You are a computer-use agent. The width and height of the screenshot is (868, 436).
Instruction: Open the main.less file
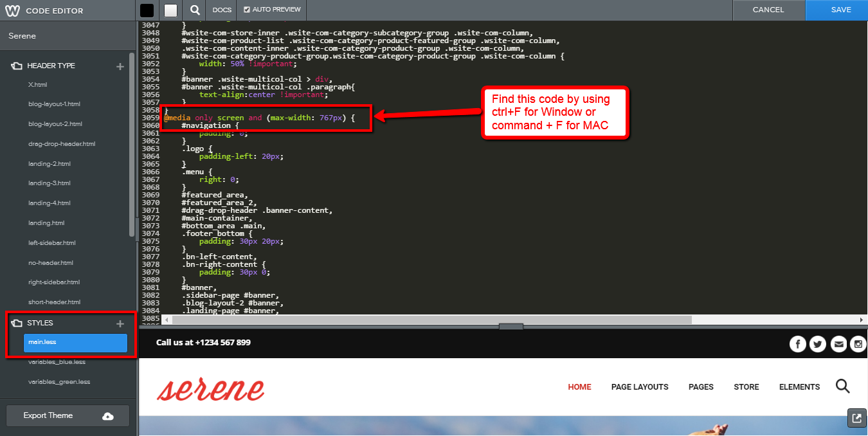click(x=75, y=343)
